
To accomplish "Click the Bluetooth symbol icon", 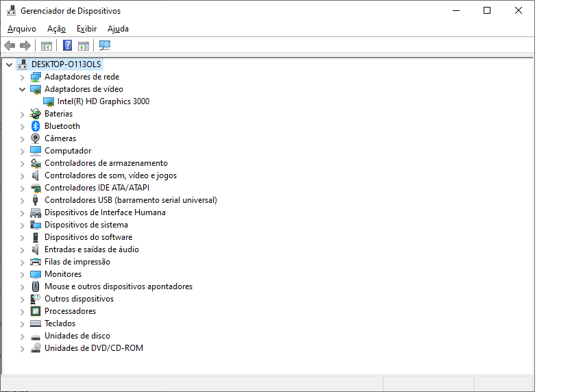I will click(x=36, y=126).
